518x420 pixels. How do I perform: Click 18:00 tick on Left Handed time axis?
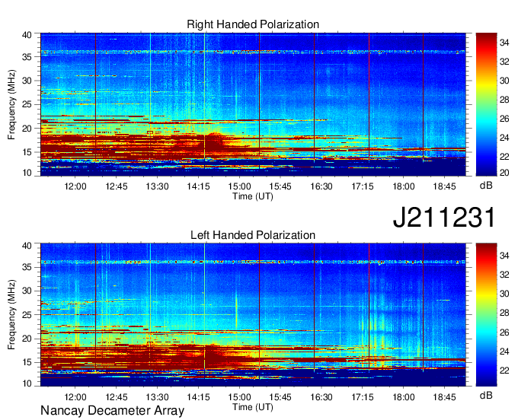[404, 397]
